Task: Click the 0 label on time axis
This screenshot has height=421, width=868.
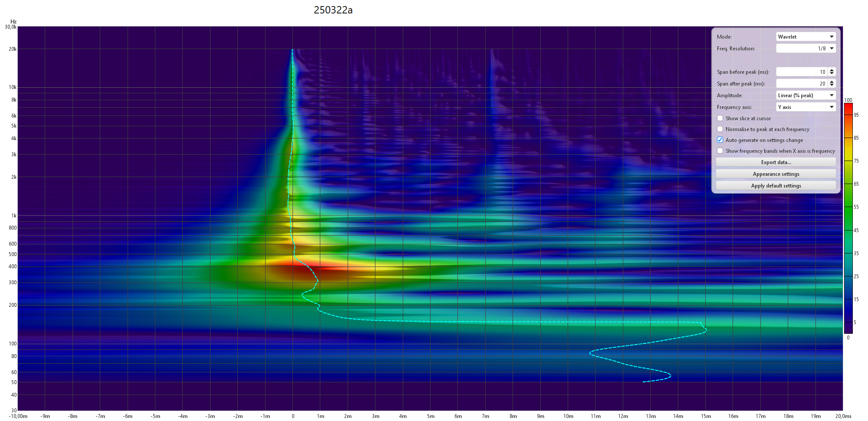Action: (x=293, y=416)
